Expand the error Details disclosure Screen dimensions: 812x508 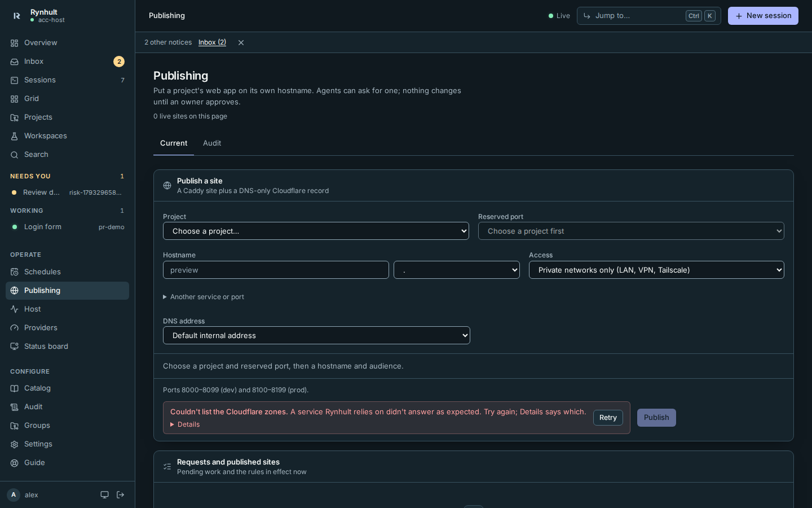(185, 424)
